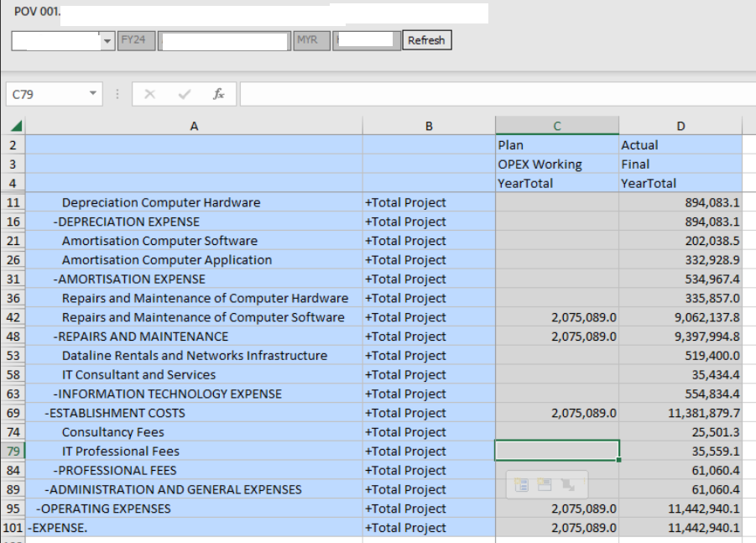756x543 pixels.
Task: Click the -OPERATING EXPENSES member cell
Action: [x=103, y=509]
